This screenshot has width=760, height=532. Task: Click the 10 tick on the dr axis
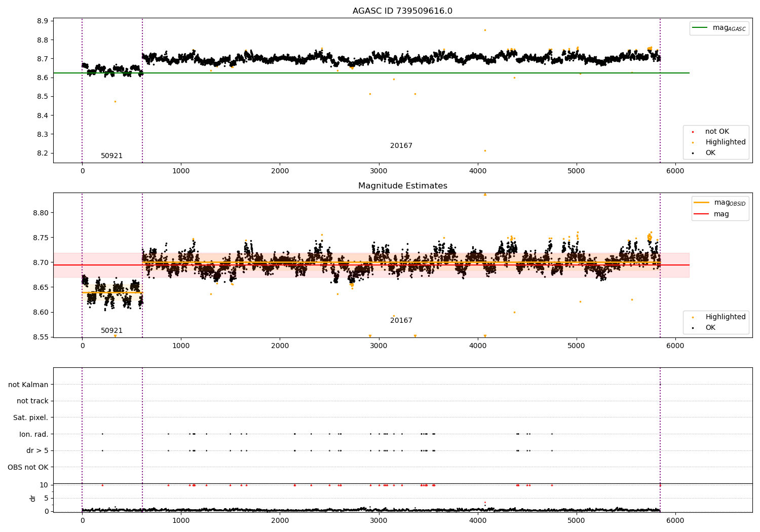click(44, 485)
